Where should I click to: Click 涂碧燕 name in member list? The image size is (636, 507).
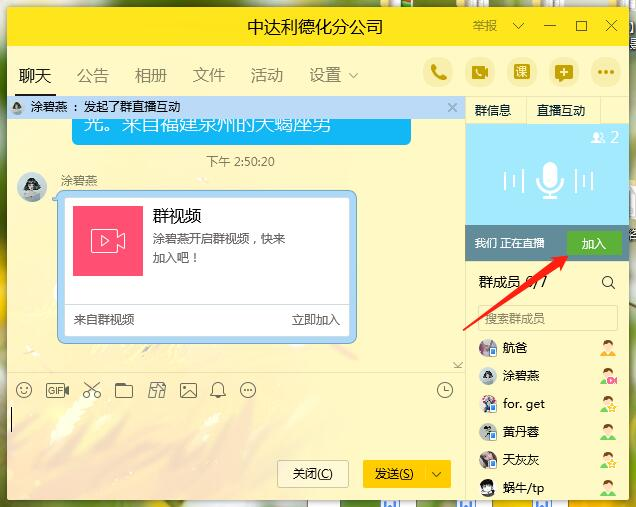point(521,376)
